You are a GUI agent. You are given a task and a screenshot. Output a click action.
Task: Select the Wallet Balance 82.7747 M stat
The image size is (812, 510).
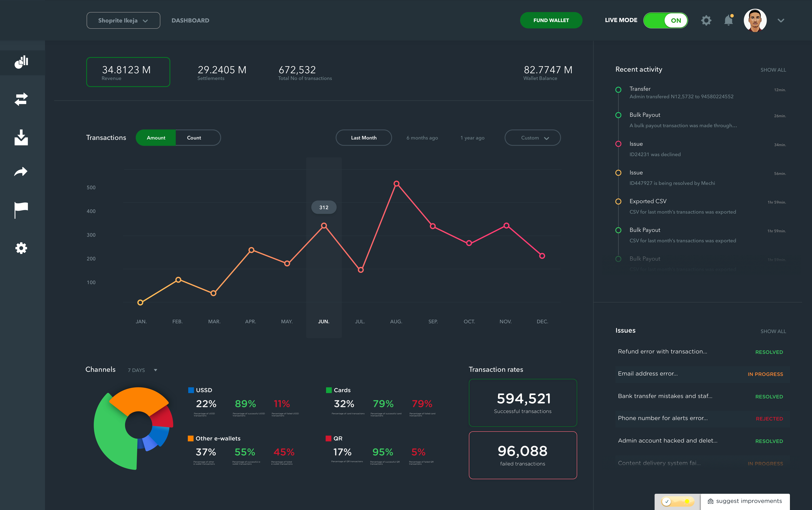[548, 72]
